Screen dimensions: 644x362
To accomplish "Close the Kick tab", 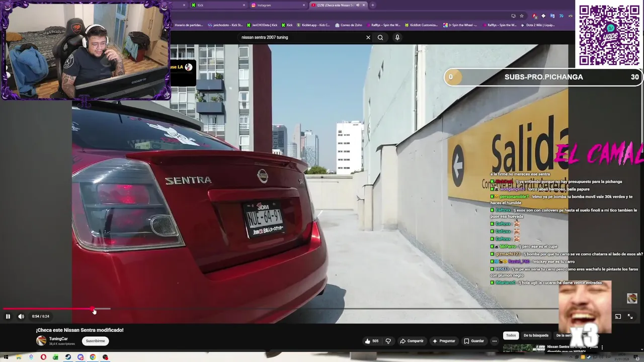I will pos(244,5).
